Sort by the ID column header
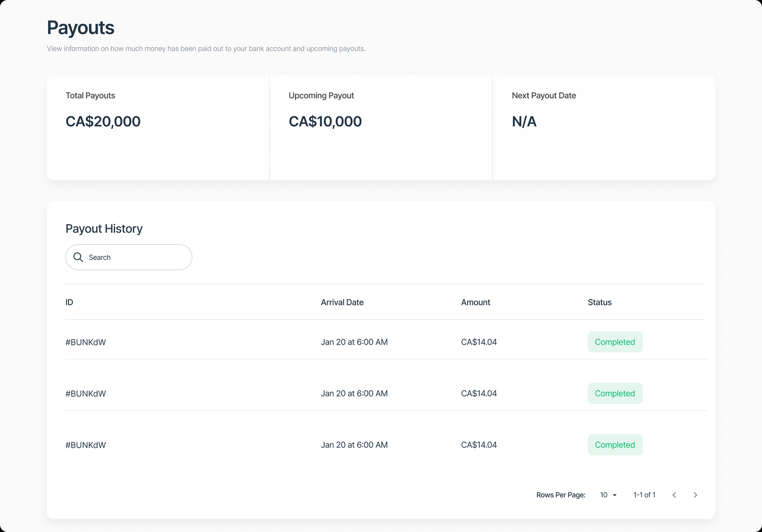Screen dimensions: 762x532 coord(69,302)
